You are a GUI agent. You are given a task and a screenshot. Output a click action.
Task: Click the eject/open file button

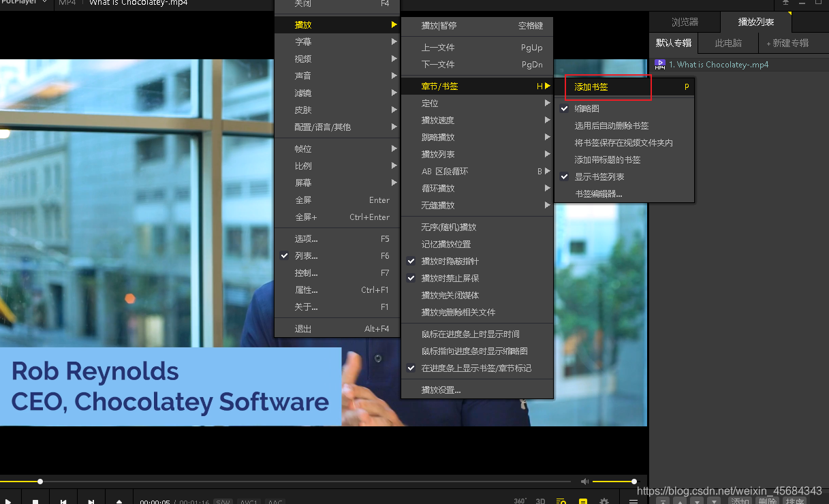(119, 502)
